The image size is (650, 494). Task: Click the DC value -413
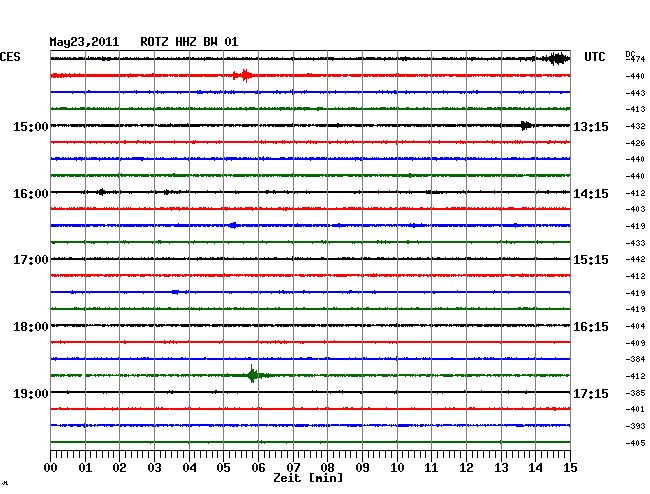pyautogui.click(x=635, y=109)
